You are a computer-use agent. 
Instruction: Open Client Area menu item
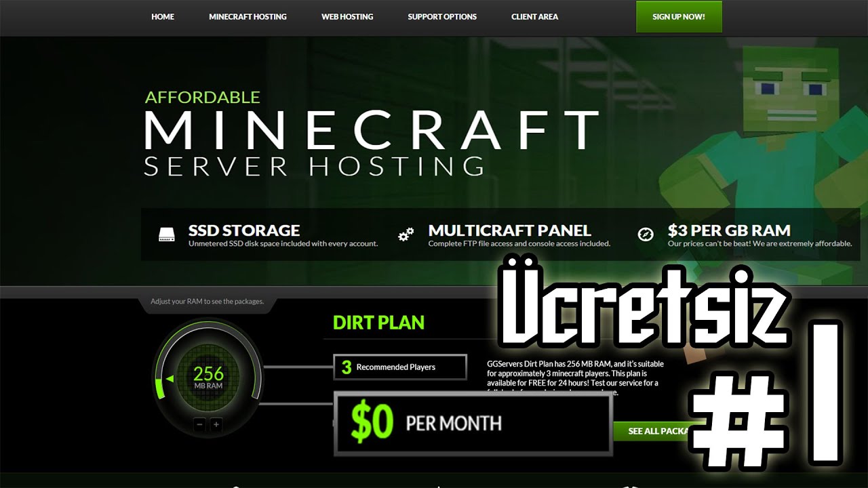(x=534, y=17)
